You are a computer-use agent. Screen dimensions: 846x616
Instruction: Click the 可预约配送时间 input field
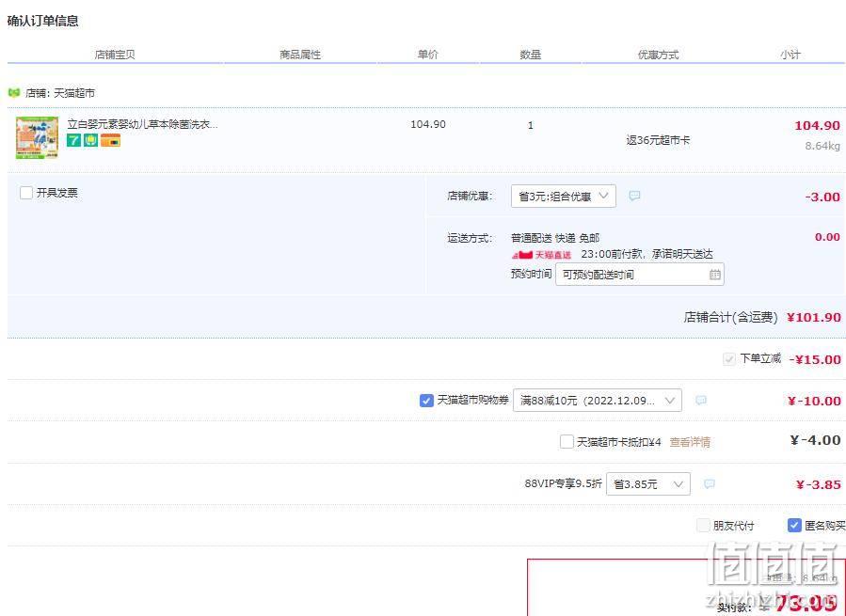[639, 275]
